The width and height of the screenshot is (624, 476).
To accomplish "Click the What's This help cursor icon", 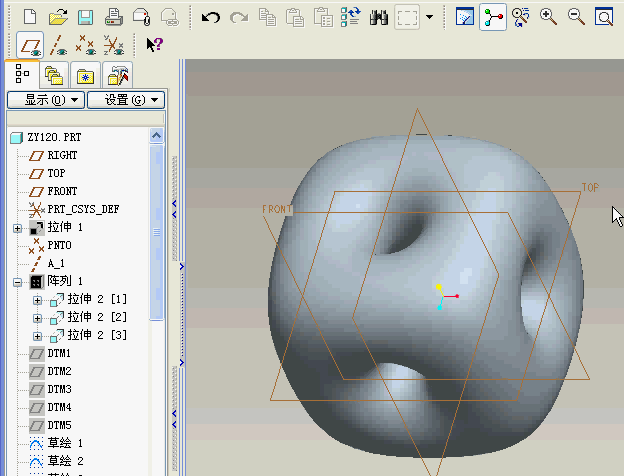I will pyautogui.click(x=155, y=44).
